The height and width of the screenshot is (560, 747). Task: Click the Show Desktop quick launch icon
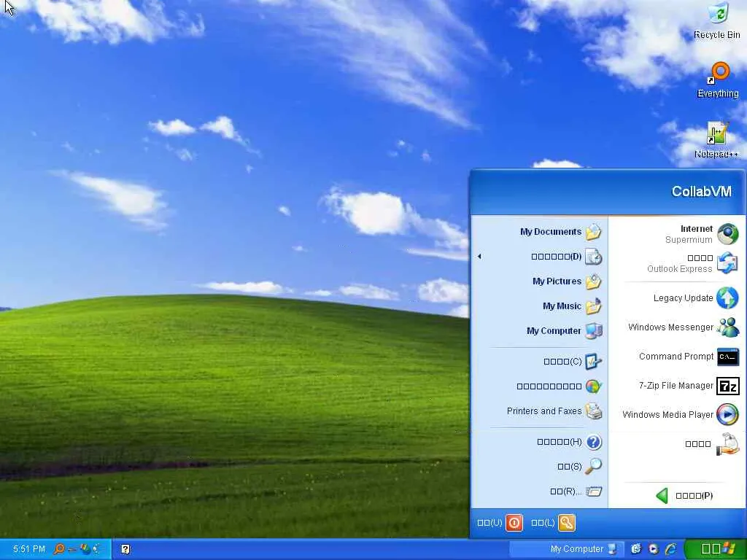click(636, 549)
